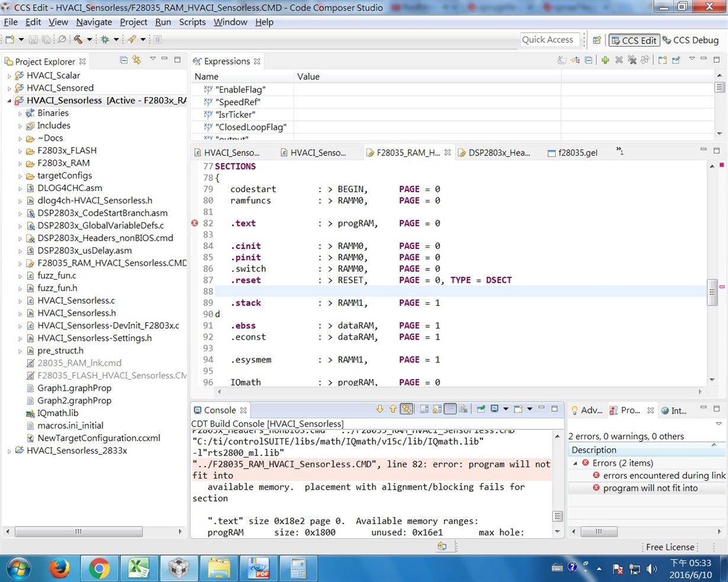Click the Debug bug icon
The width and height of the screenshot is (728, 582).
click(105, 40)
